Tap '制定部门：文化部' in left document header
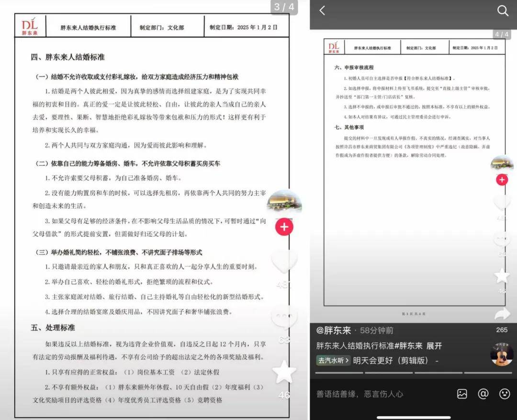The image size is (517, 420). [162, 28]
